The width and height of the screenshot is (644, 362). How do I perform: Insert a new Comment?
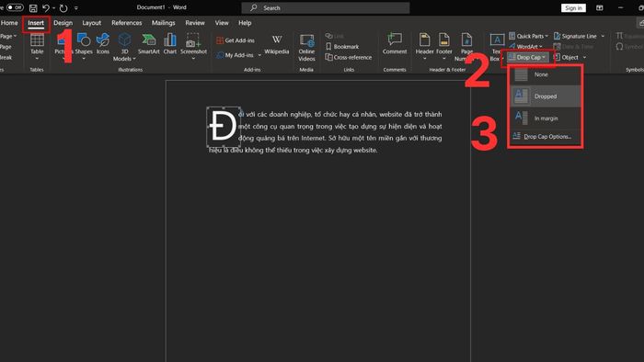pyautogui.click(x=395, y=44)
